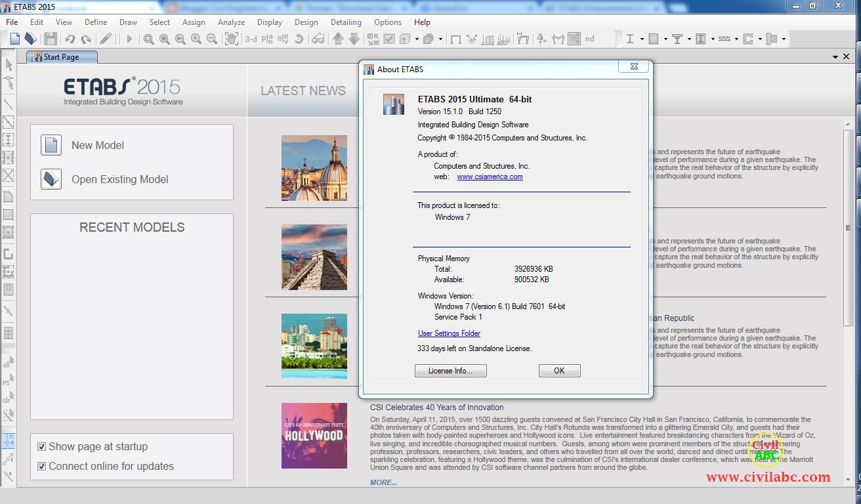
Task: Open the tab list dropdown arrow near Start Page
Action: (x=835, y=57)
